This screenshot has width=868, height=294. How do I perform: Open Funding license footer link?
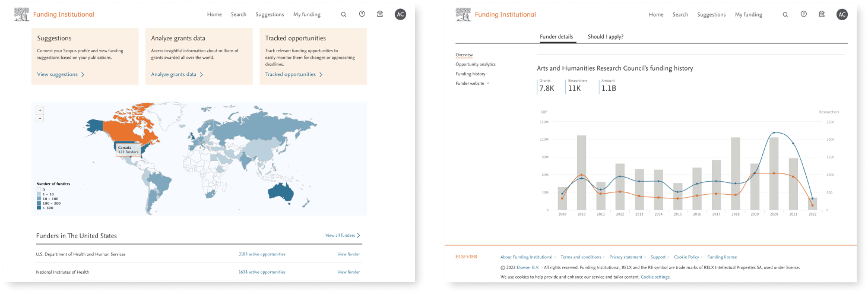pyautogui.click(x=722, y=257)
